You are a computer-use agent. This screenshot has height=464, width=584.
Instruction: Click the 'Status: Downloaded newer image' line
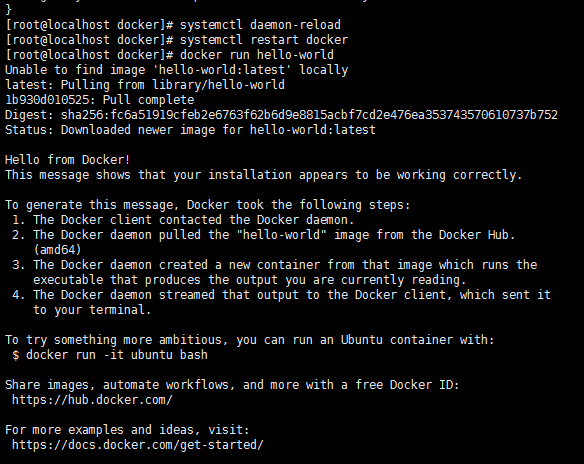tap(190, 130)
